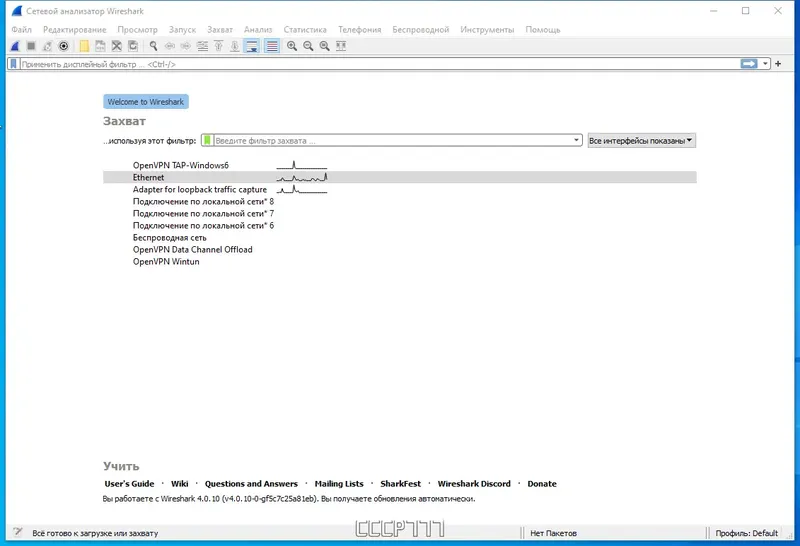Zoom out with the minus magnifier icon

click(x=308, y=46)
